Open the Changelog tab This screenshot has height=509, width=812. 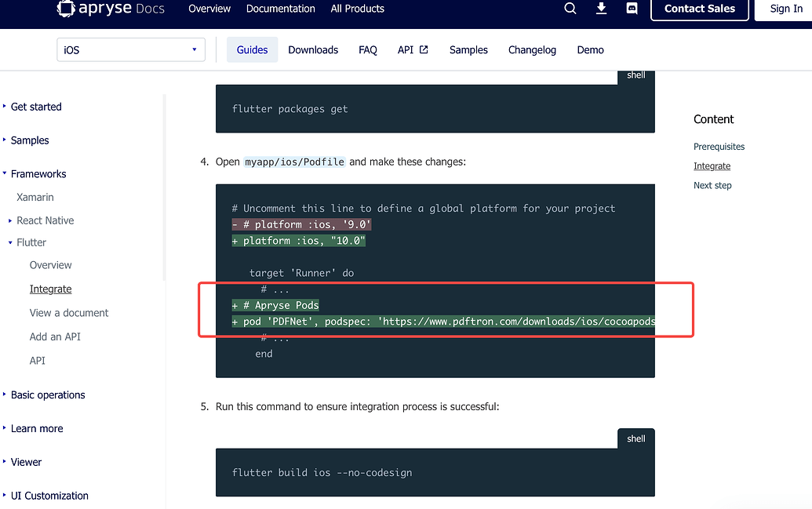coord(532,49)
